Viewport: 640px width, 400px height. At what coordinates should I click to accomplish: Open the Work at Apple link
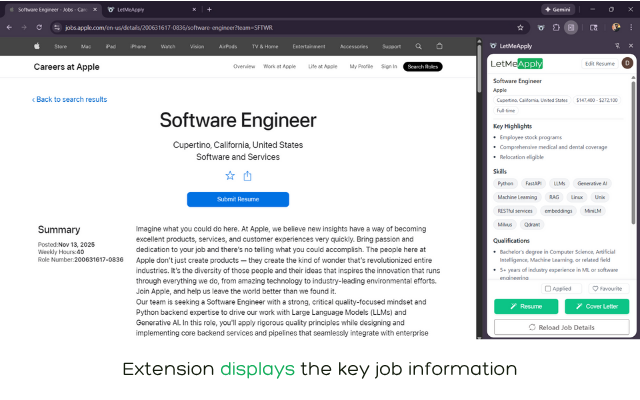[280, 67]
